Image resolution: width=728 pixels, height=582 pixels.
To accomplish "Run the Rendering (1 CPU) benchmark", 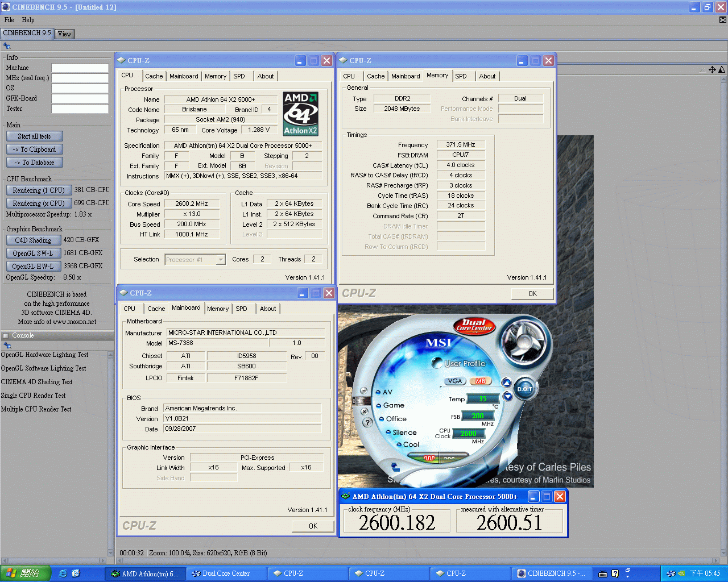I will 39,190.
